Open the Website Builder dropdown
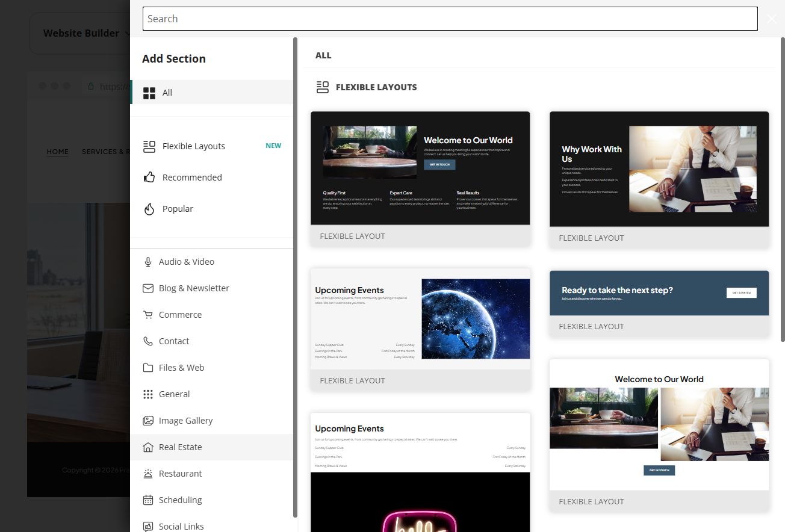The image size is (785, 532). click(87, 33)
